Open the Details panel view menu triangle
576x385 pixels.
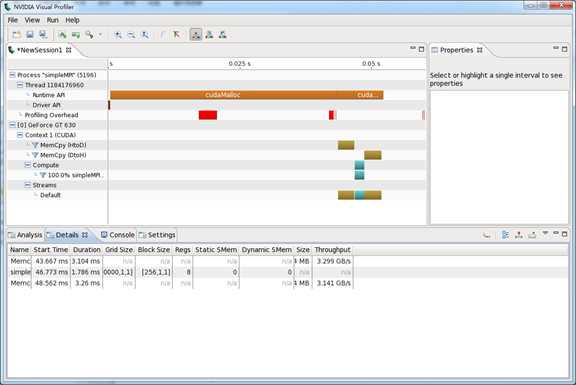pos(545,233)
